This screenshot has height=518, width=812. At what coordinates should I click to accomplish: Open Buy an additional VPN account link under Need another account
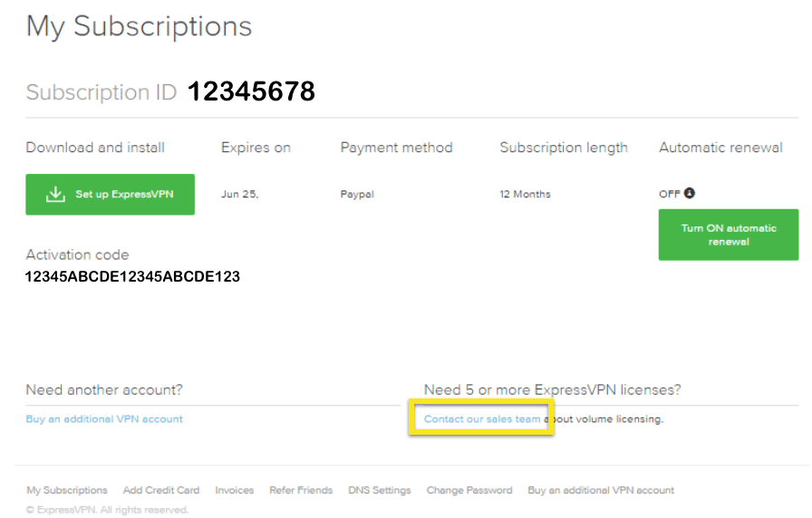click(x=104, y=419)
